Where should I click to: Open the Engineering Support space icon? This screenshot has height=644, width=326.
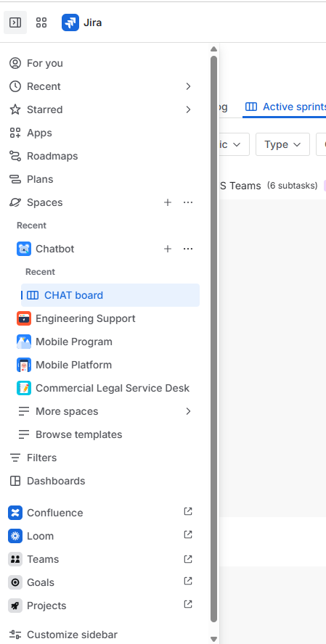click(x=24, y=318)
